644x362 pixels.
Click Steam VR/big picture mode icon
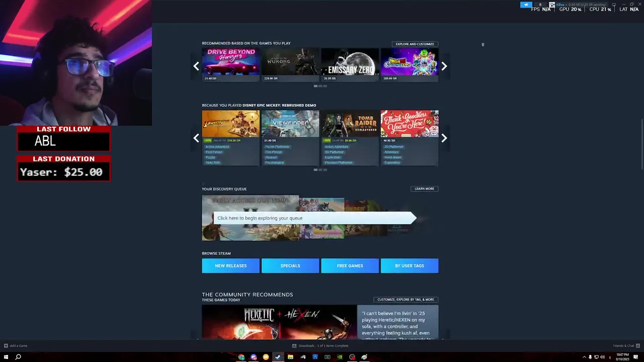[x=614, y=5]
